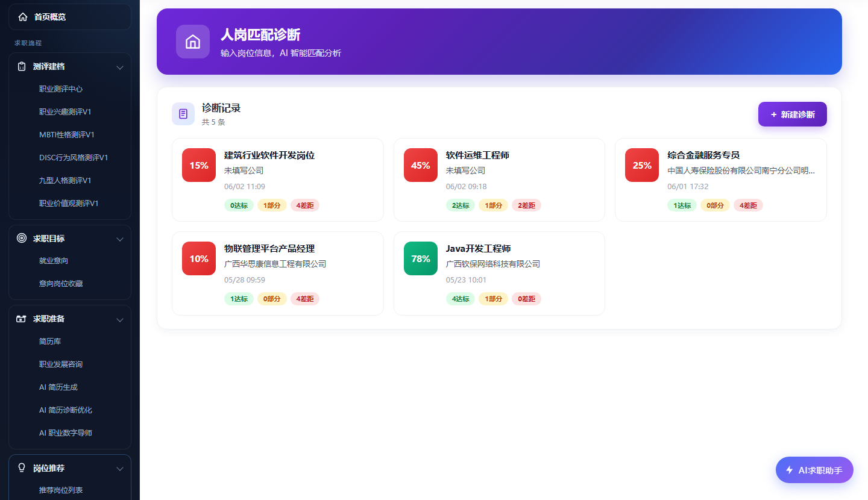Click the lightning icon on AI求职助手
868x500 pixels.
[x=789, y=470]
